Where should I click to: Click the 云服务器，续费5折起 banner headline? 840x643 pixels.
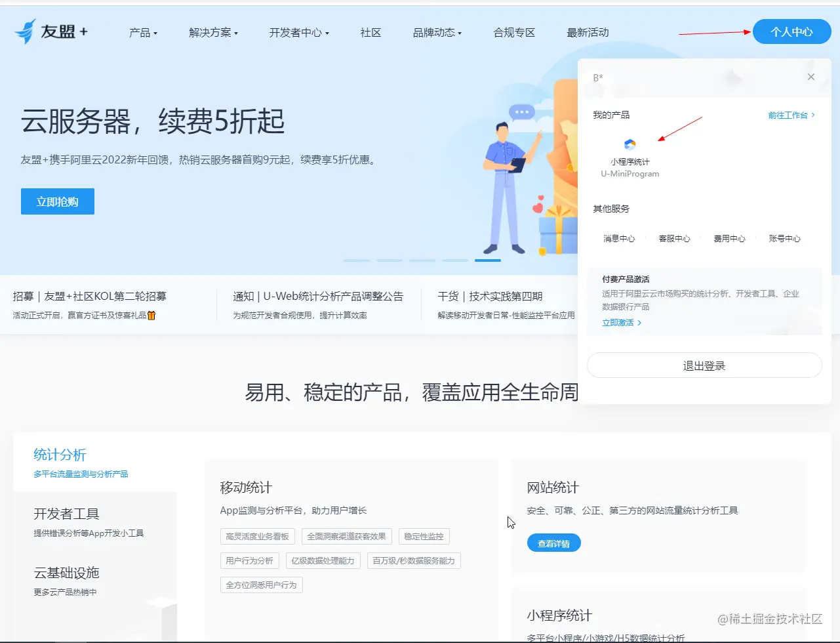point(153,121)
